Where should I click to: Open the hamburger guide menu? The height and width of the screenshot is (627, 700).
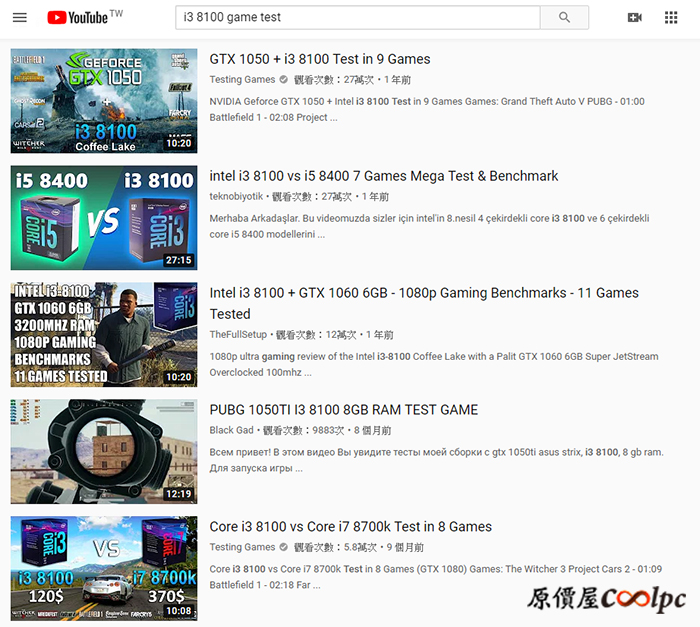click(x=20, y=17)
